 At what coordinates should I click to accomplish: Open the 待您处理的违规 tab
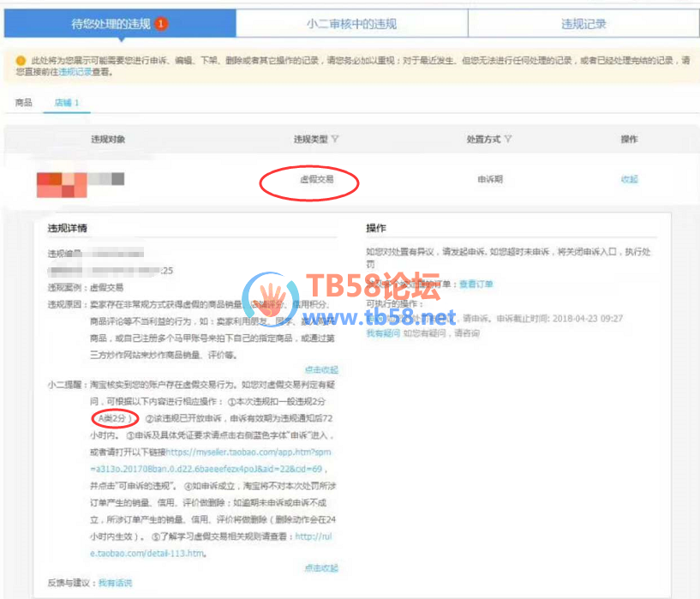click(120, 24)
